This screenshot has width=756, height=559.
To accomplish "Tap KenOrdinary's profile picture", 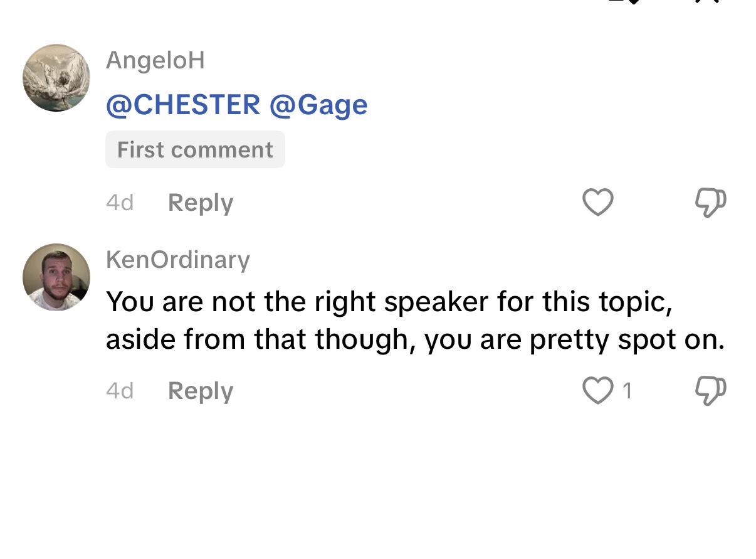I will pyautogui.click(x=56, y=277).
